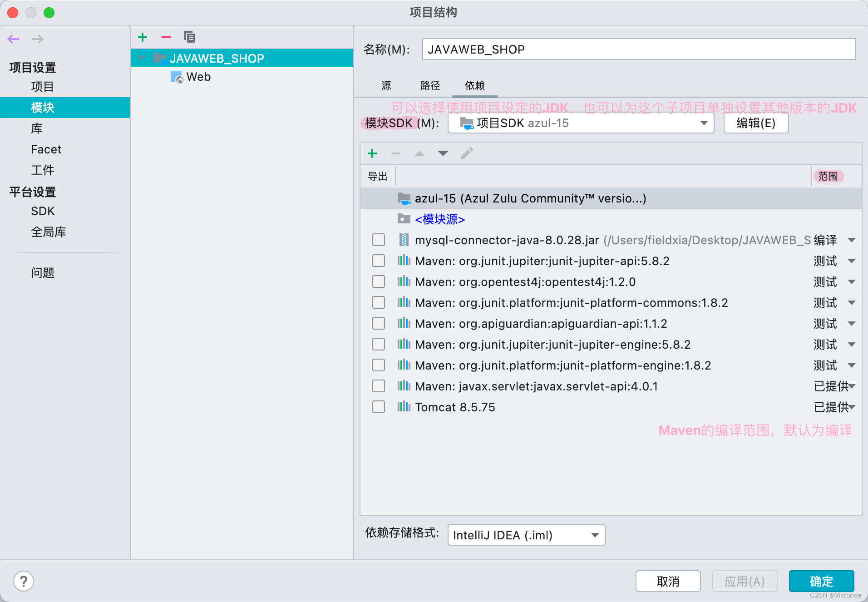Toggle export for opentest4j:1.2.0
868x602 pixels.
pyautogui.click(x=379, y=281)
